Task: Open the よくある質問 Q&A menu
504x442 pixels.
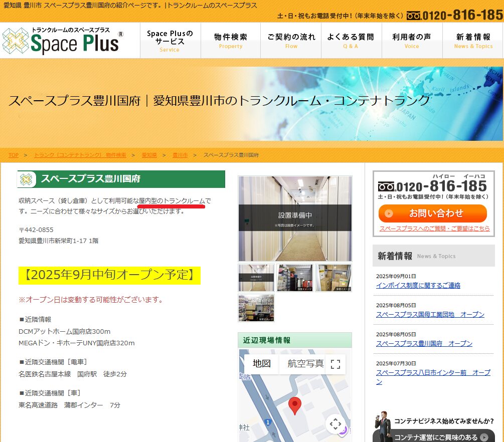Action: coord(351,41)
